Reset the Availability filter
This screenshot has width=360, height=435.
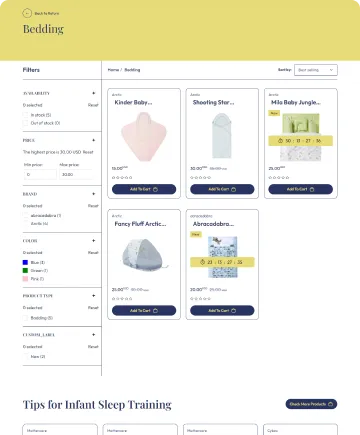point(93,105)
